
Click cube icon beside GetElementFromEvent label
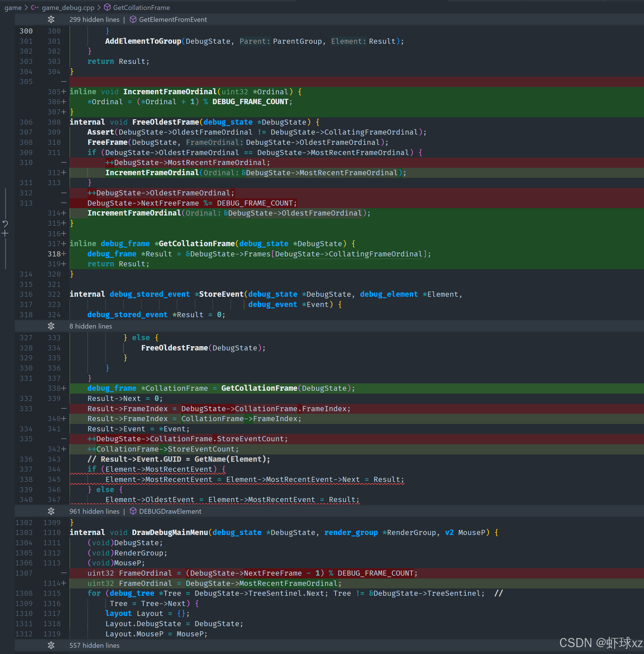pyautogui.click(x=133, y=20)
